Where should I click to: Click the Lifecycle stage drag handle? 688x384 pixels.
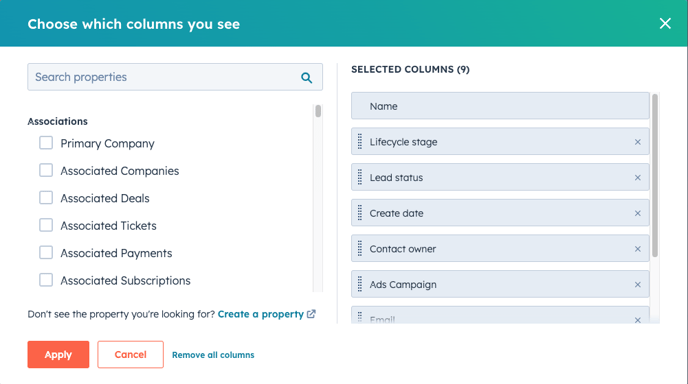(x=360, y=141)
